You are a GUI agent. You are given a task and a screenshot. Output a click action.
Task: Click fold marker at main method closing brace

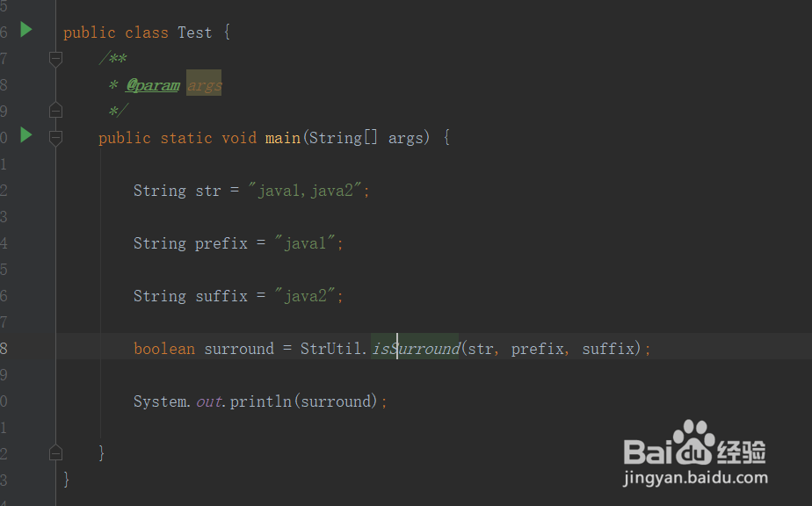56,453
